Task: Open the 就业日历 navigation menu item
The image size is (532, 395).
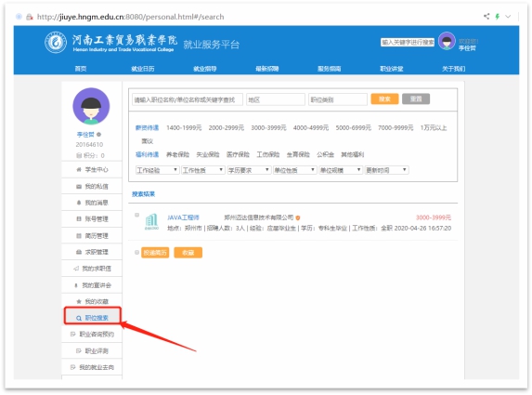Action: pos(142,69)
